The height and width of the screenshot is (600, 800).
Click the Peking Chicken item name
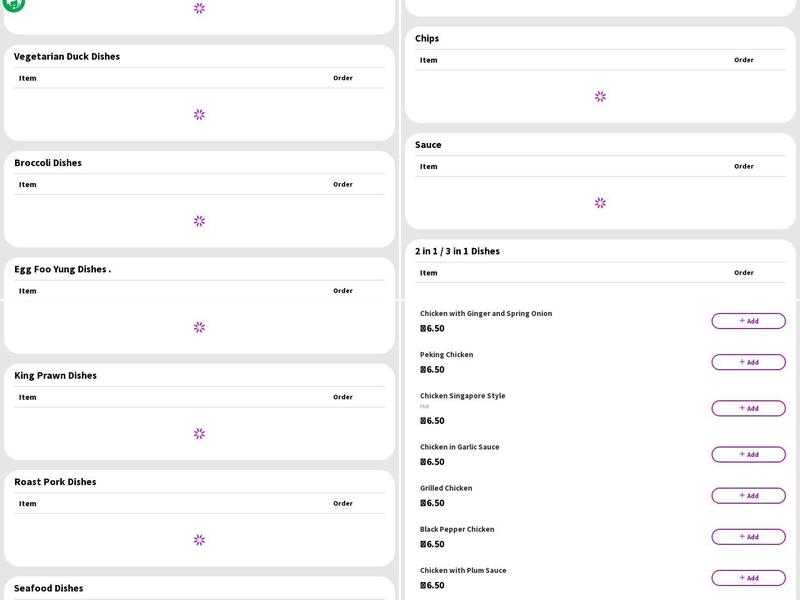click(x=446, y=354)
